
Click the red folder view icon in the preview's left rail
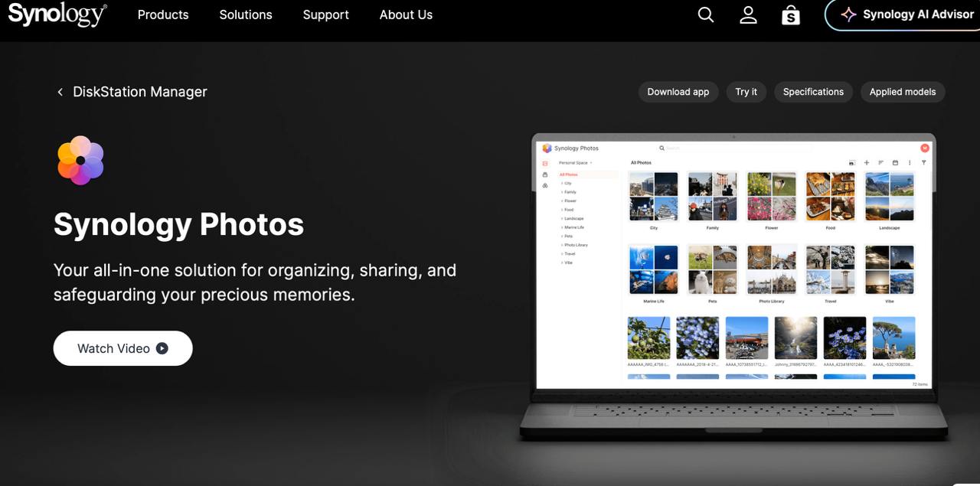[x=545, y=164]
